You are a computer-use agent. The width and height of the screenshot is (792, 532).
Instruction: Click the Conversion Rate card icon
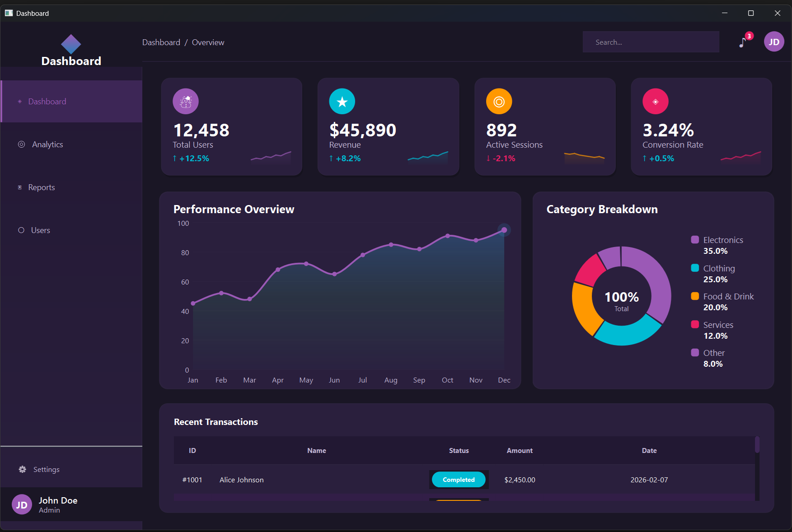(x=656, y=101)
